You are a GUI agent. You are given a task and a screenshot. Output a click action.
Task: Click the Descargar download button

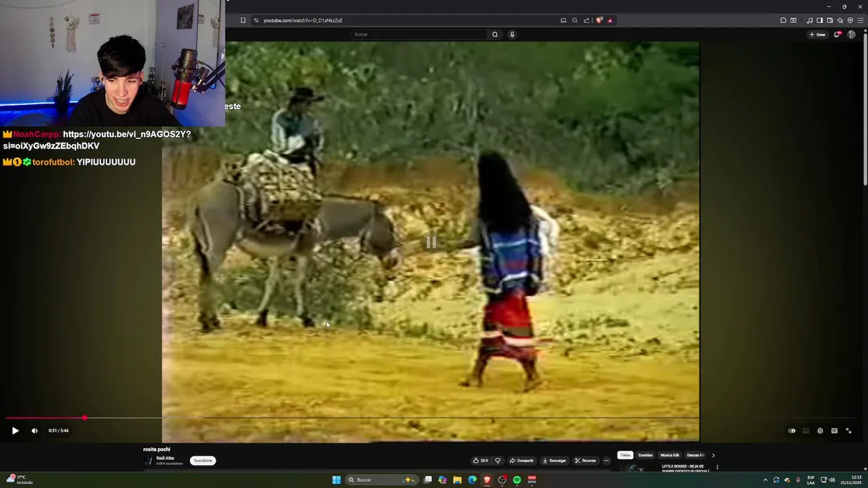[x=554, y=460]
